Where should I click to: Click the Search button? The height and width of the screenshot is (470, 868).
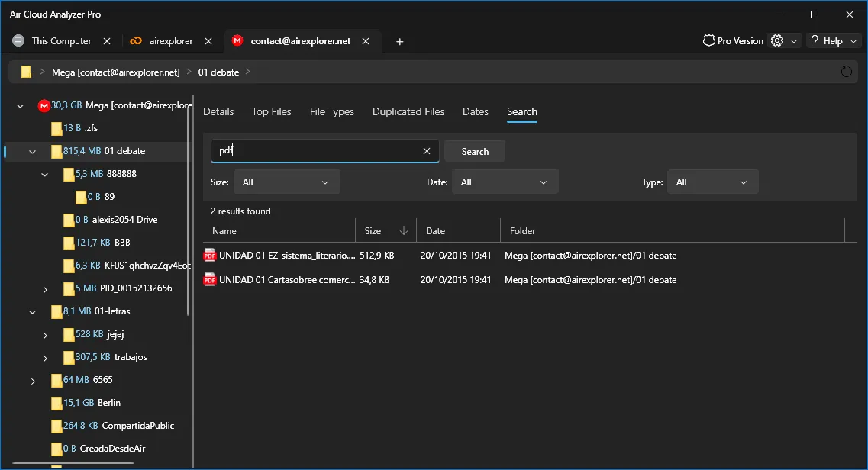tap(475, 152)
